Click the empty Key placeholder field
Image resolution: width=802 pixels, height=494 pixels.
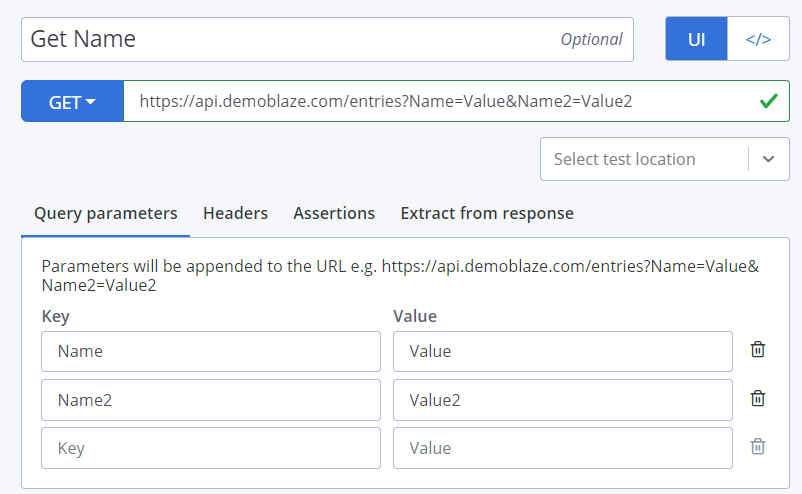pyautogui.click(x=211, y=448)
